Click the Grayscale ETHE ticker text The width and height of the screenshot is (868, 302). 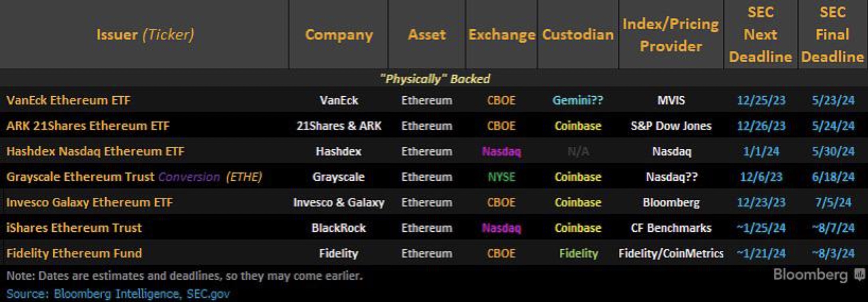click(244, 177)
